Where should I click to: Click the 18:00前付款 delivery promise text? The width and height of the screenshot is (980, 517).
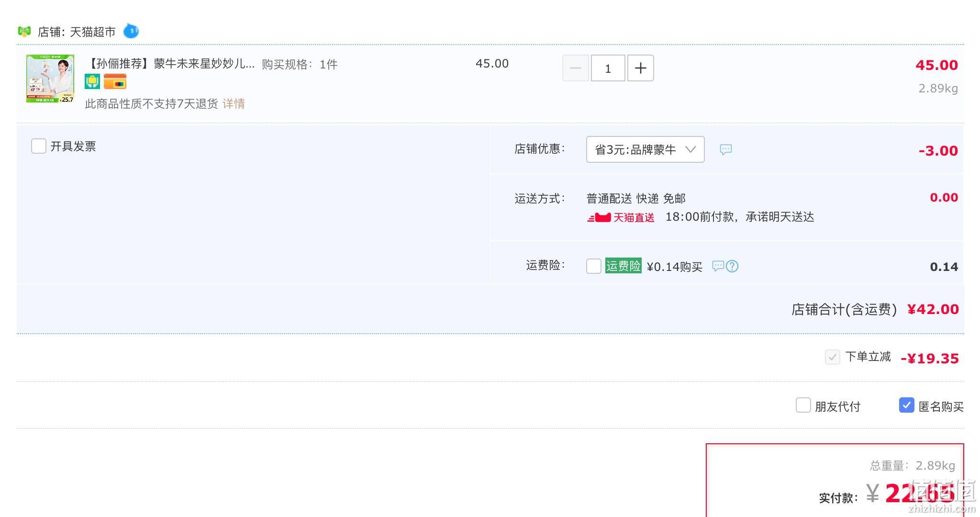739,217
